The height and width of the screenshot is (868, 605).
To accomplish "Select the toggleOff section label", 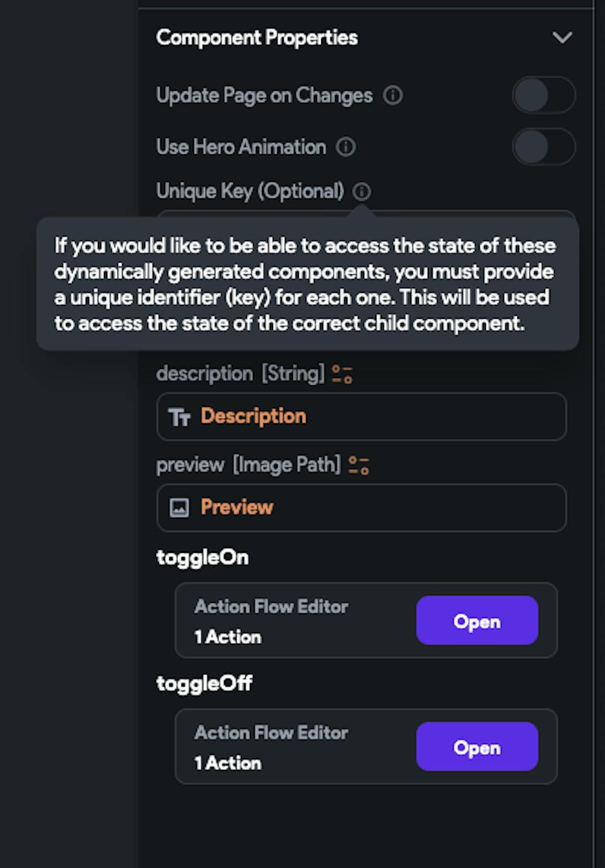I will (204, 683).
